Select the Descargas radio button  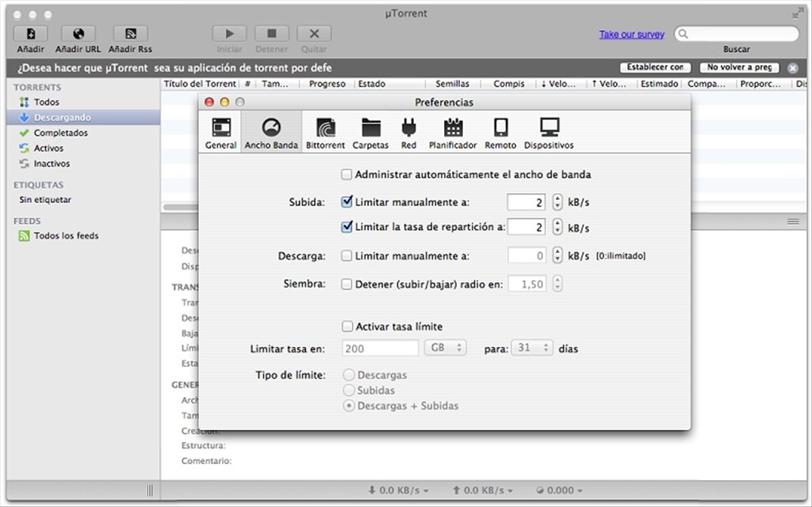349,374
